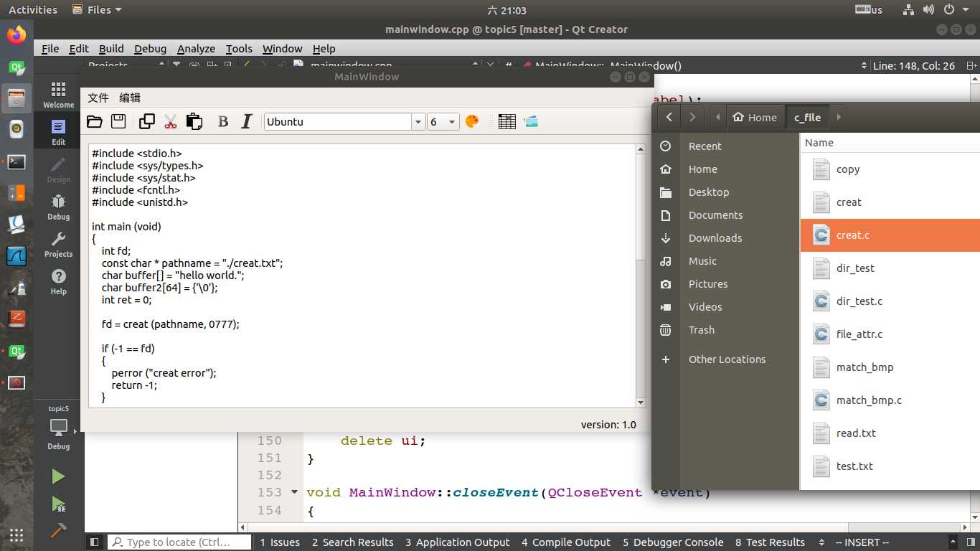This screenshot has height=551, width=980.
Task: Open the Debug menu in Qt Creator
Action: point(150,49)
